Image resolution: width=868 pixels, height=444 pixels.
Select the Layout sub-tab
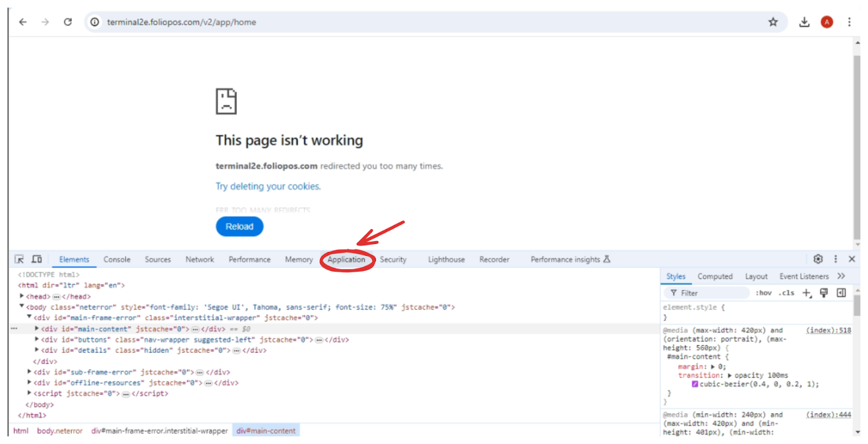click(x=756, y=276)
